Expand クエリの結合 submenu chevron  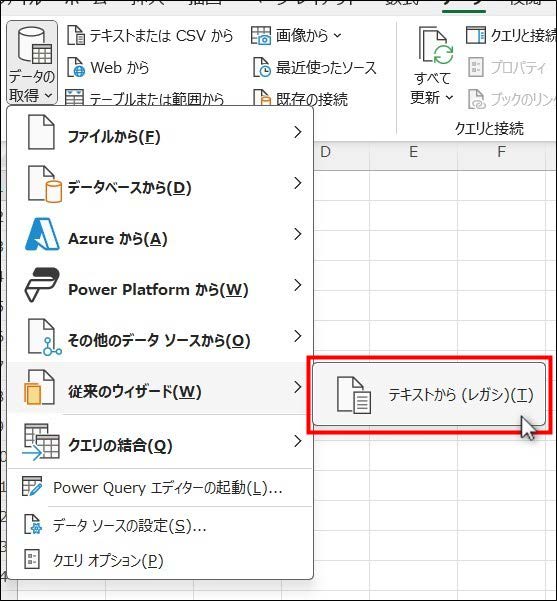pyautogui.click(x=298, y=441)
